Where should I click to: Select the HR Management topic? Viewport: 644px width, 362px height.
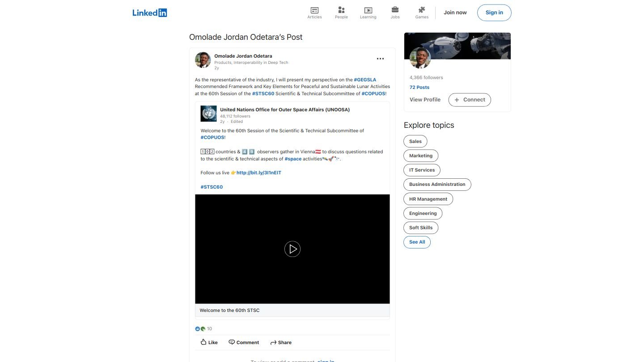(x=428, y=199)
